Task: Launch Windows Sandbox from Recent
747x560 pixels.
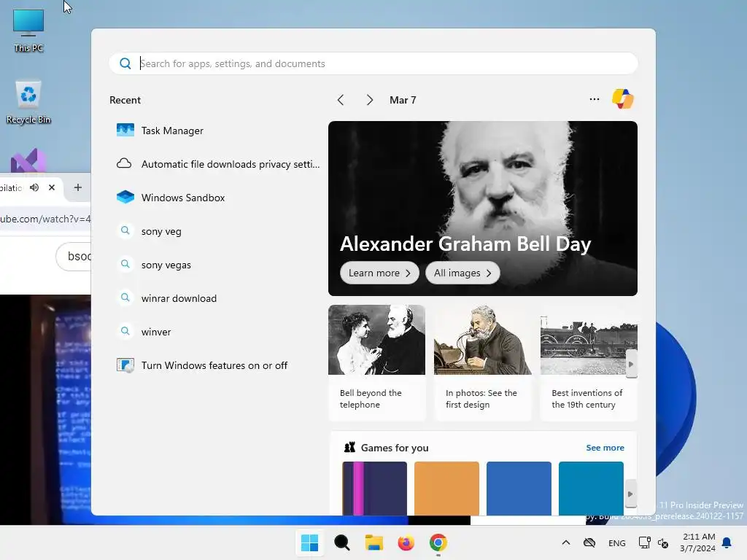Action: tap(215, 198)
